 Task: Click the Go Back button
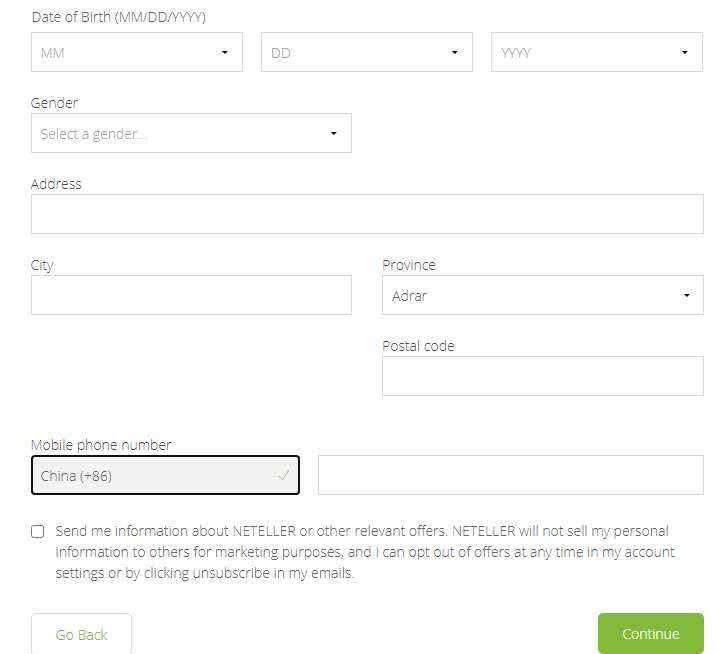[81, 634]
